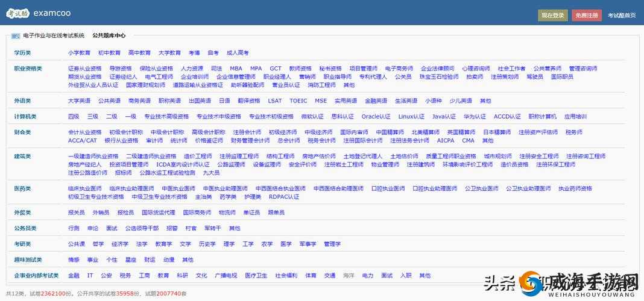The image size is (644, 301).
Task: Open the 大学英语 link
Action: click(x=79, y=101)
